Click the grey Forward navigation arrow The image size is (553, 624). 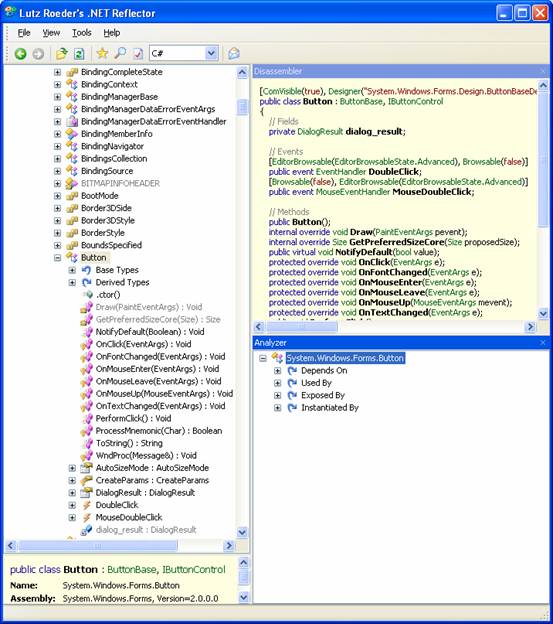click(38, 53)
